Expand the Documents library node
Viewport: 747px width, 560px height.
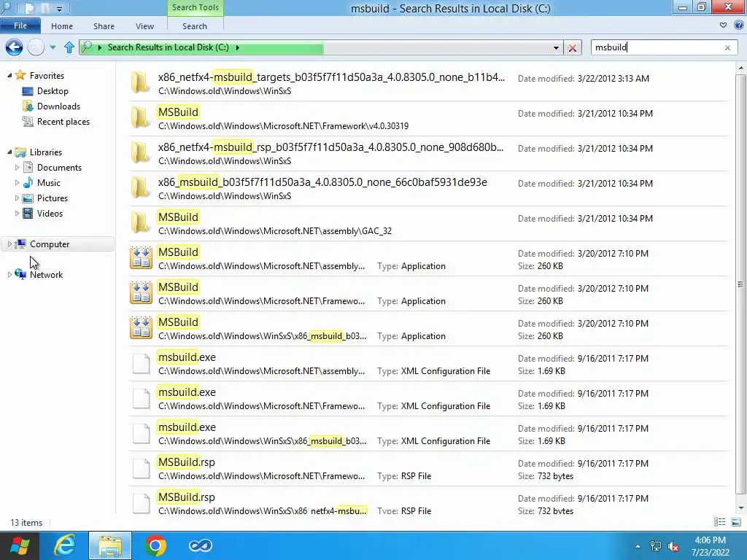[x=18, y=168]
